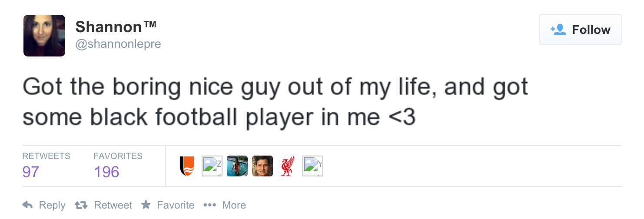Open the red Liverpool bird avatar

(x=288, y=166)
